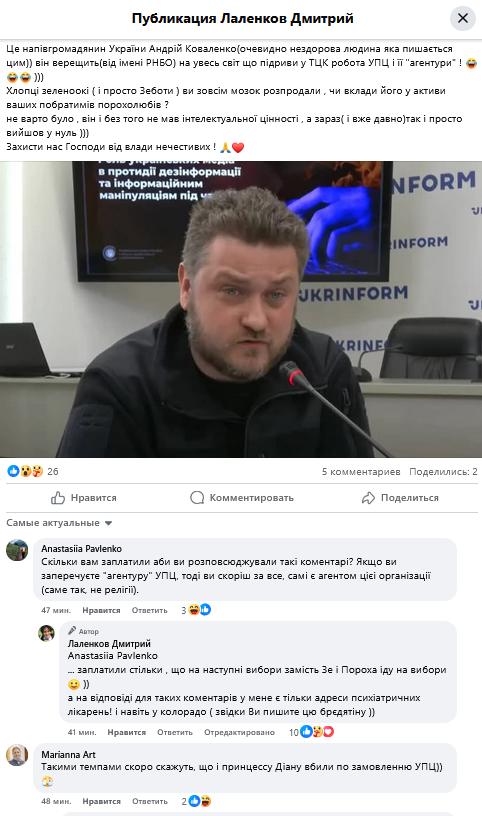Like Anastasiia Pavlenko's comment via Нравится
Image resolution: width=482 pixels, height=816 pixels.
point(101,610)
